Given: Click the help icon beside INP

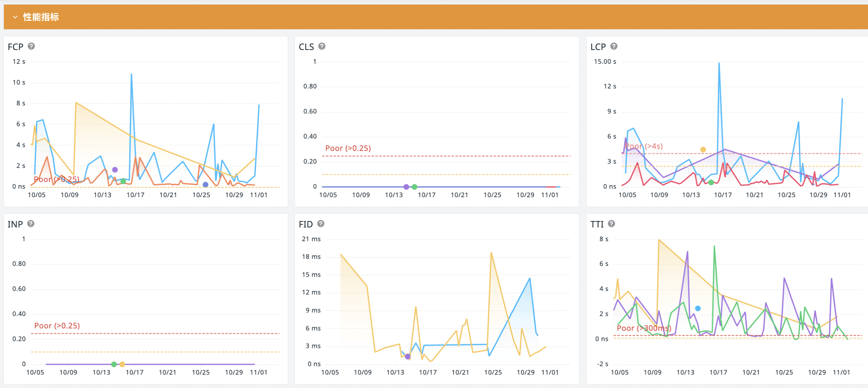Looking at the screenshot, I should [31, 224].
